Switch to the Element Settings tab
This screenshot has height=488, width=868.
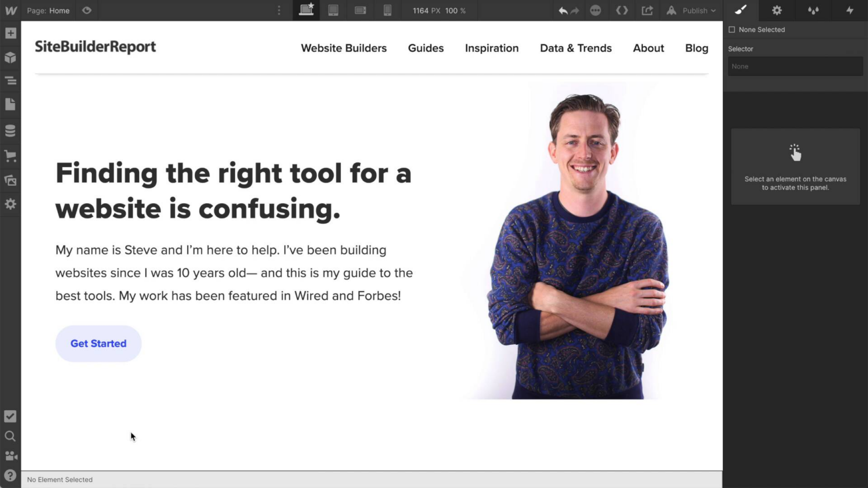click(x=777, y=11)
